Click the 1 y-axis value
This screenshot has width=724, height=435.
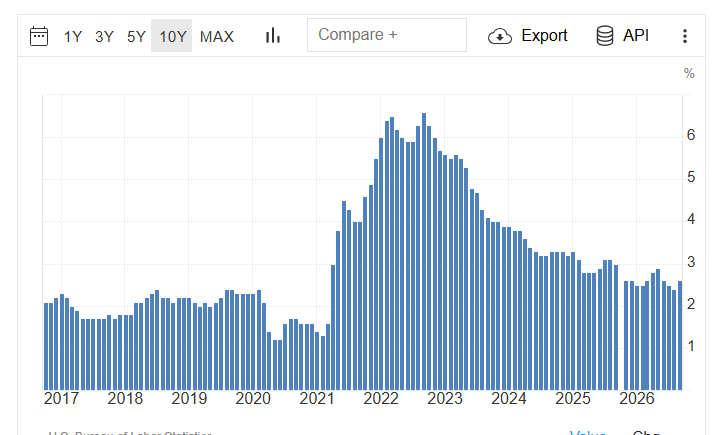(691, 346)
